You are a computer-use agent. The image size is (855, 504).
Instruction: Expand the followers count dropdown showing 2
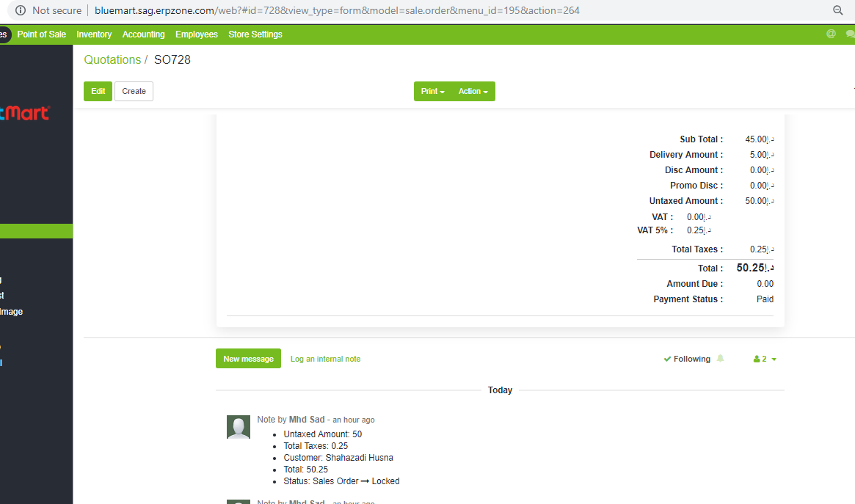[x=765, y=359]
